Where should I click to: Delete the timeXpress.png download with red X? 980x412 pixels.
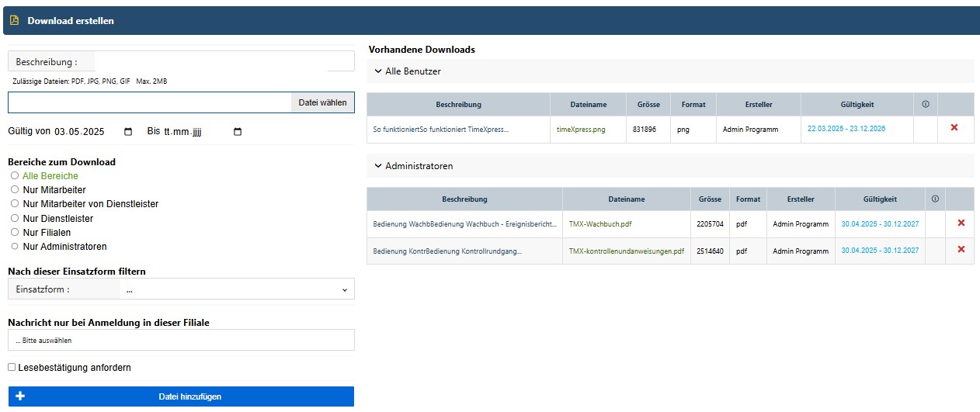[x=954, y=127]
